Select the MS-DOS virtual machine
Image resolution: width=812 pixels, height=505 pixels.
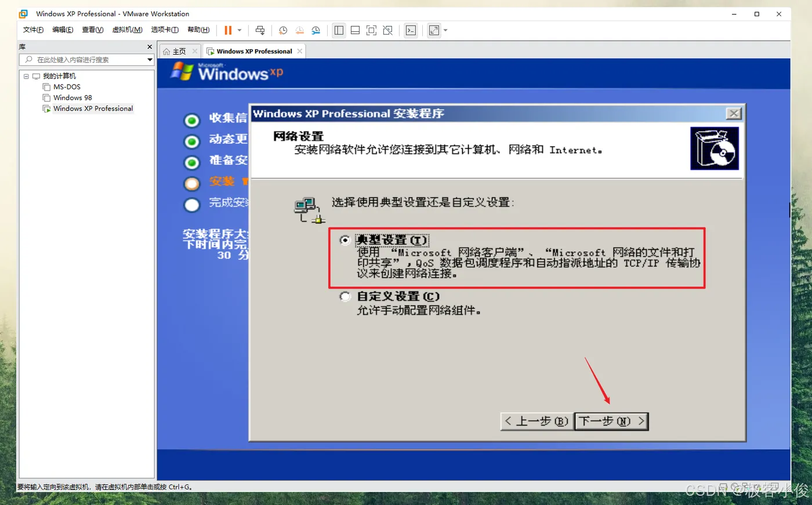[x=67, y=87]
